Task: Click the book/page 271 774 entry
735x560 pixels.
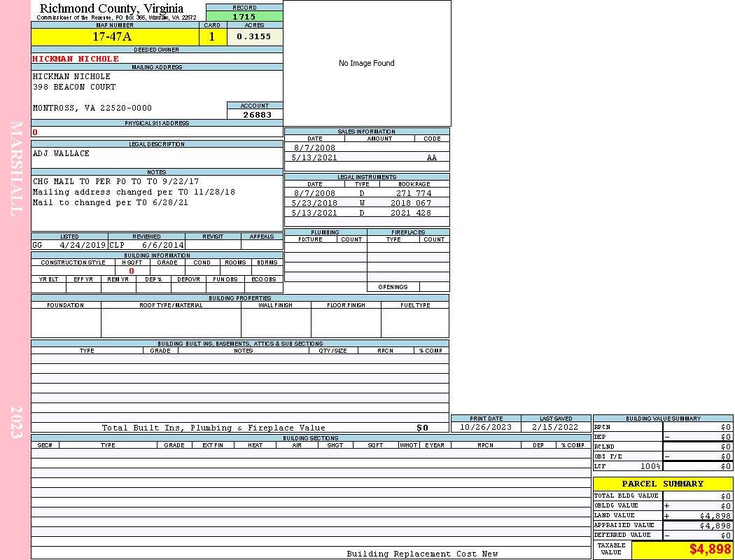Action: point(413,193)
